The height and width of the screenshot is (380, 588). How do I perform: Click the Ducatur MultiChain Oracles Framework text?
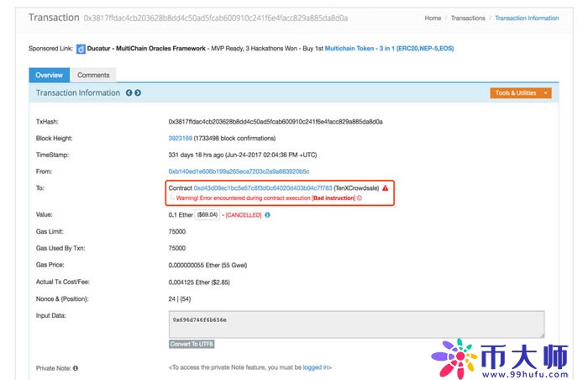coord(146,49)
